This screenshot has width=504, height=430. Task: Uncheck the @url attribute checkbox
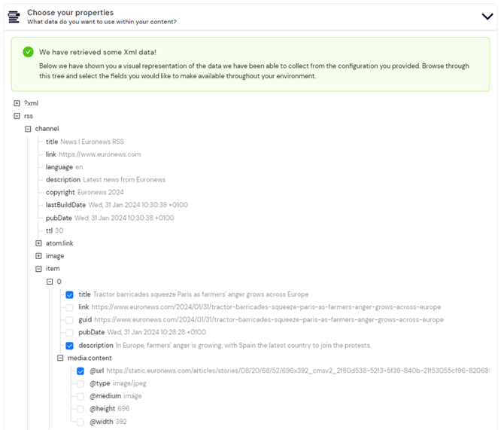[80, 371]
